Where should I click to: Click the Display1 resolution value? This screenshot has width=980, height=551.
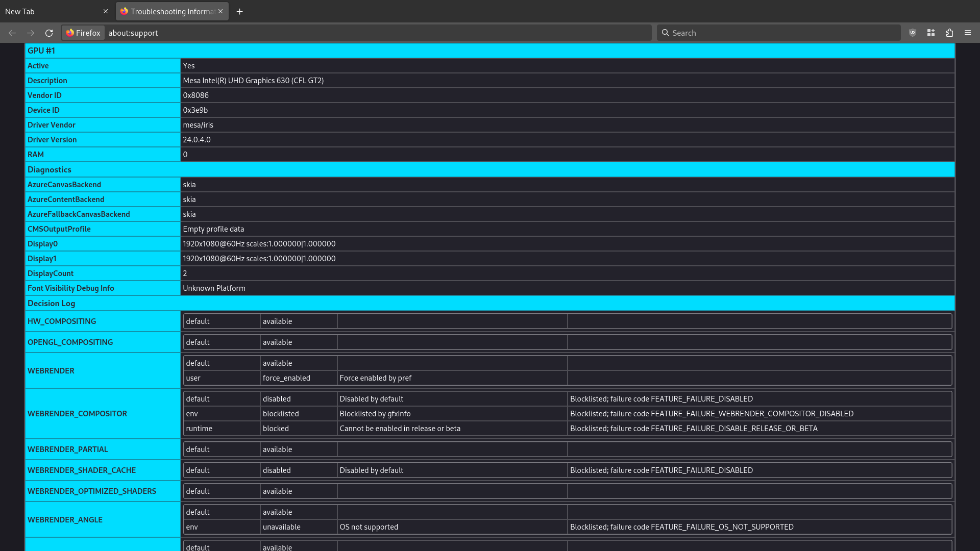259,259
